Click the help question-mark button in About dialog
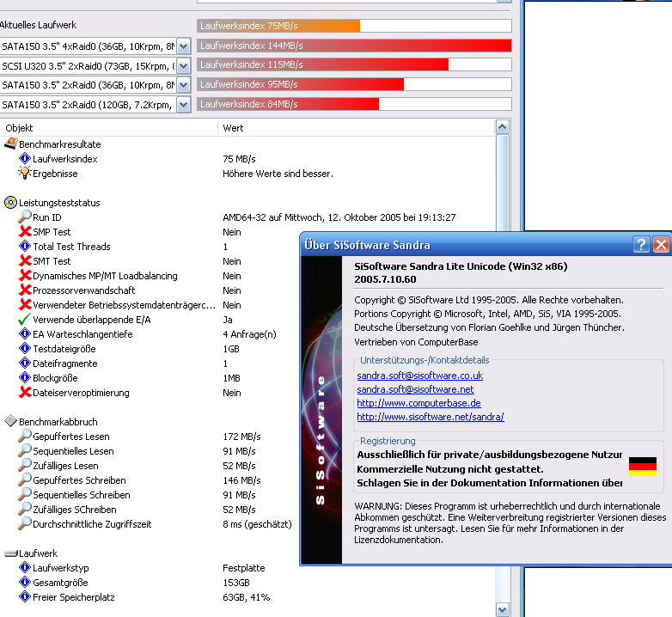The width and height of the screenshot is (672, 617). tap(641, 245)
